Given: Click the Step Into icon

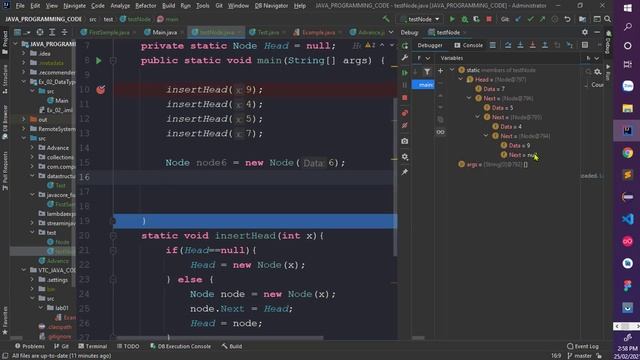Looking at the screenshot, I should click(520, 45).
